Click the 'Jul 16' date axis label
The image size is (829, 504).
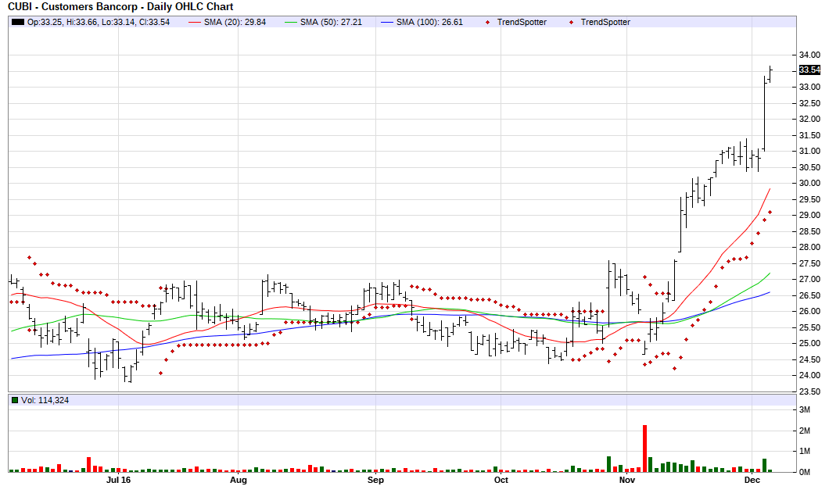click(118, 480)
